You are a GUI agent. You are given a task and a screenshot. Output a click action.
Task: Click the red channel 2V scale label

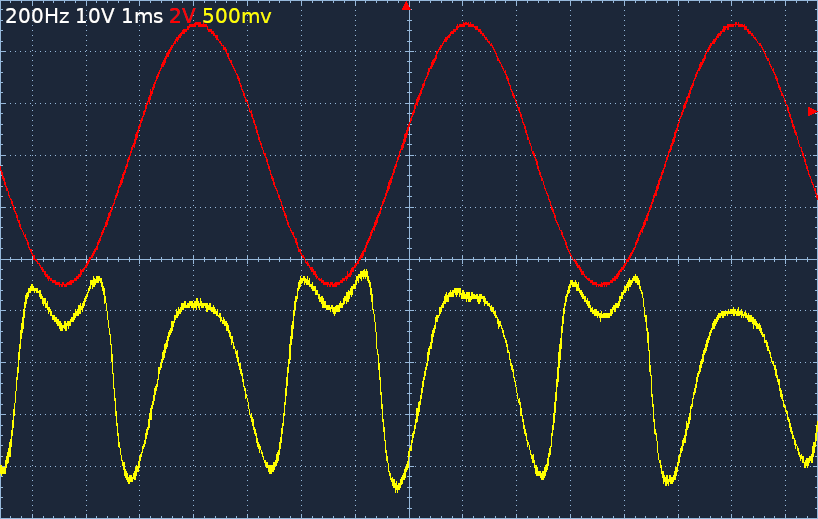click(182, 17)
